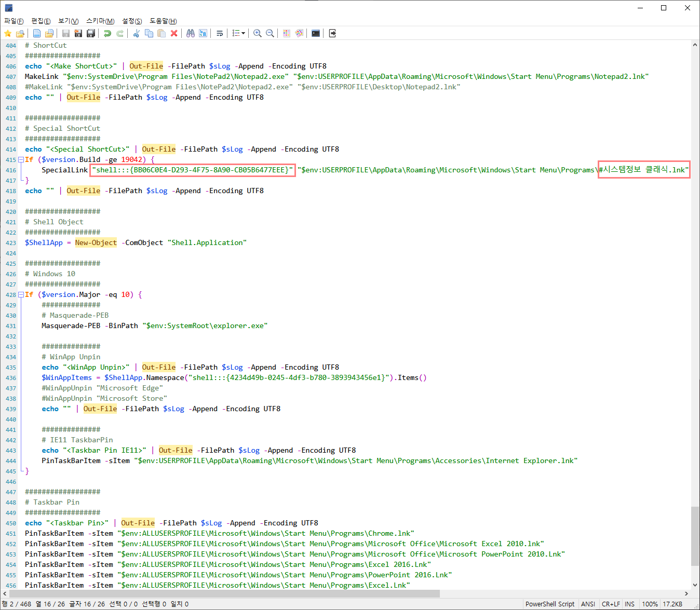Click the $ShellApp variable on line 423

44,242
